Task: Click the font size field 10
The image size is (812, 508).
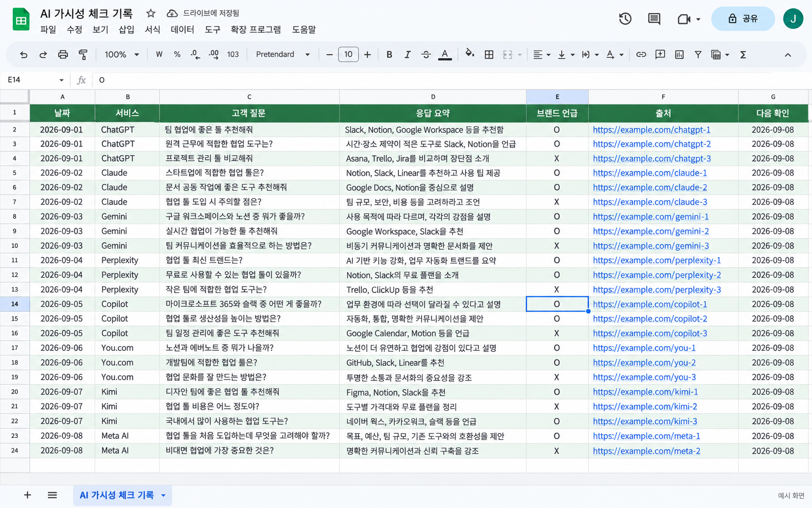Action: click(348, 54)
